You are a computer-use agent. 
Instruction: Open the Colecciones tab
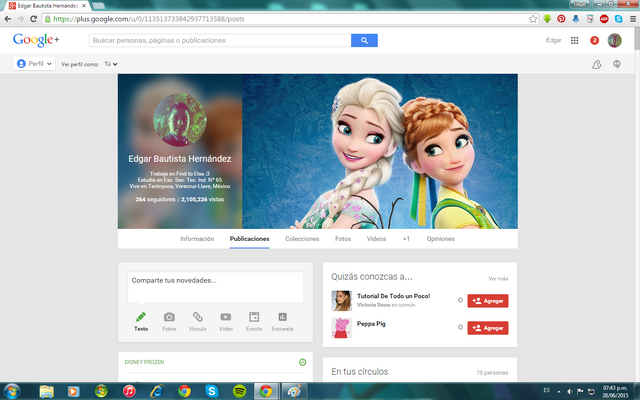point(302,239)
